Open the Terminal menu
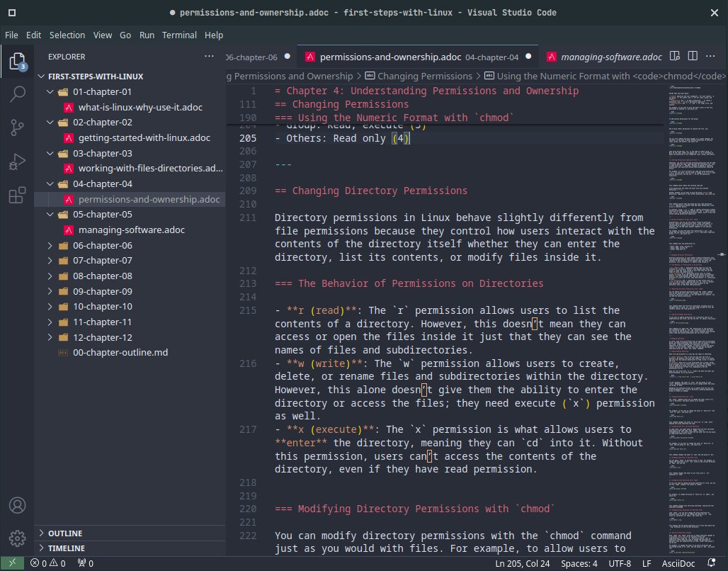 [x=179, y=35]
